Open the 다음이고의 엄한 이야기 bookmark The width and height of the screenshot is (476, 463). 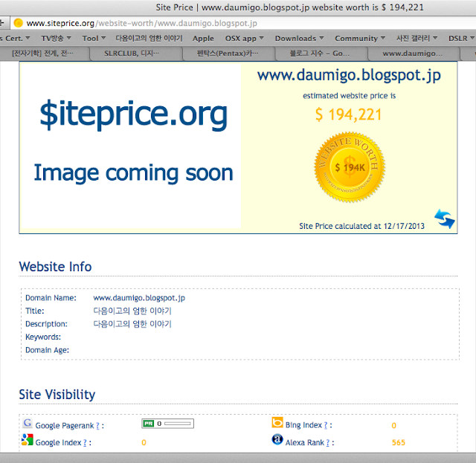(x=149, y=38)
